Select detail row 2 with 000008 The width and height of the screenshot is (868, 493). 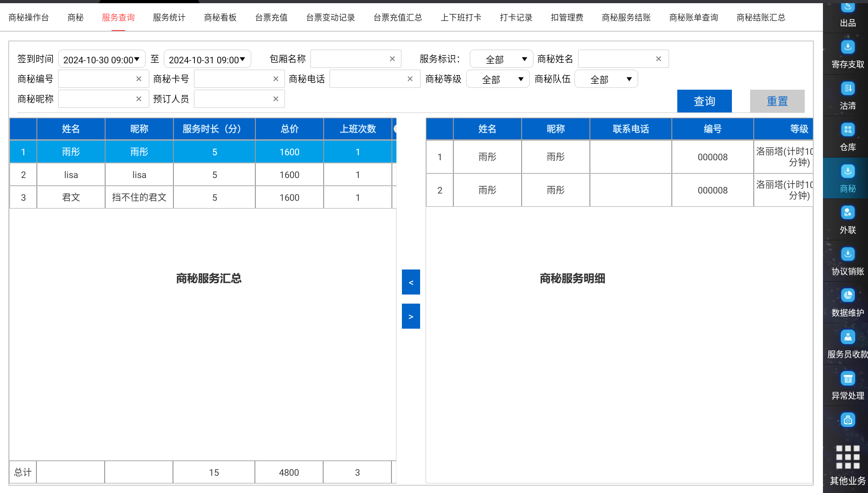619,190
